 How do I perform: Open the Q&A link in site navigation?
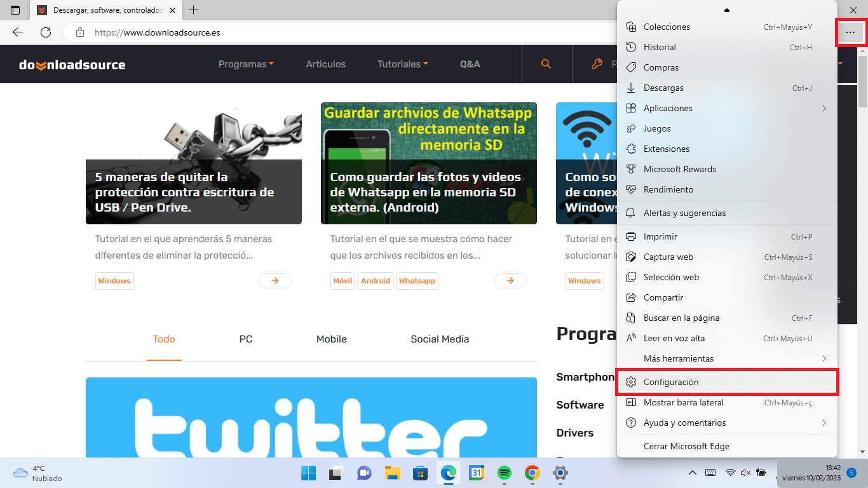[470, 64]
